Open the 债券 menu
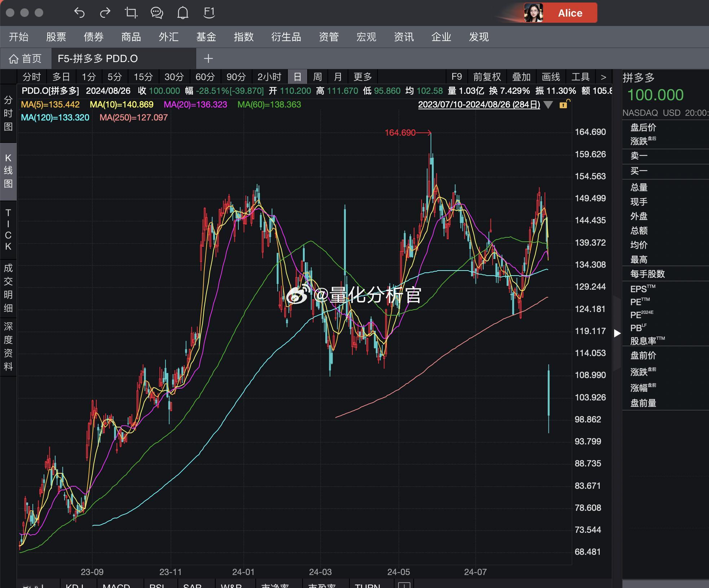709x588 pixels. tap(94, 37)
